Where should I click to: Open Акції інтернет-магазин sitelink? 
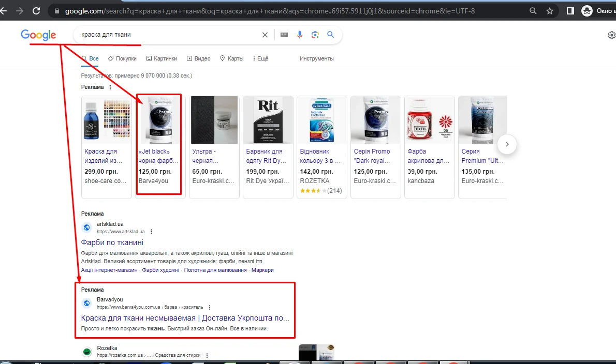(109, 270)
